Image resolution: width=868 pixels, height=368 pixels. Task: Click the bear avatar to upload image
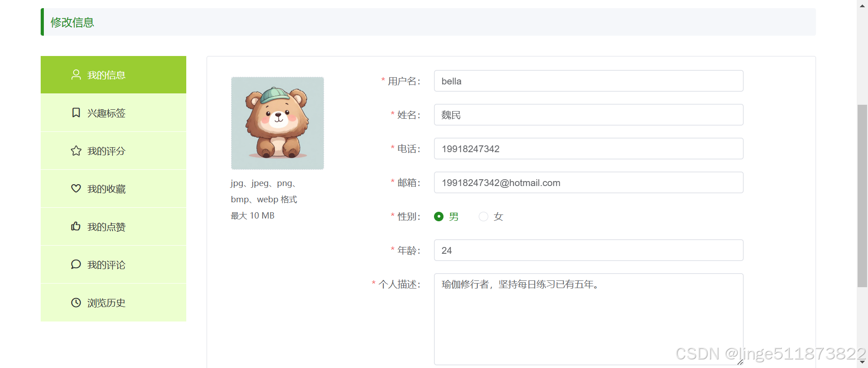tap(278, 123)
